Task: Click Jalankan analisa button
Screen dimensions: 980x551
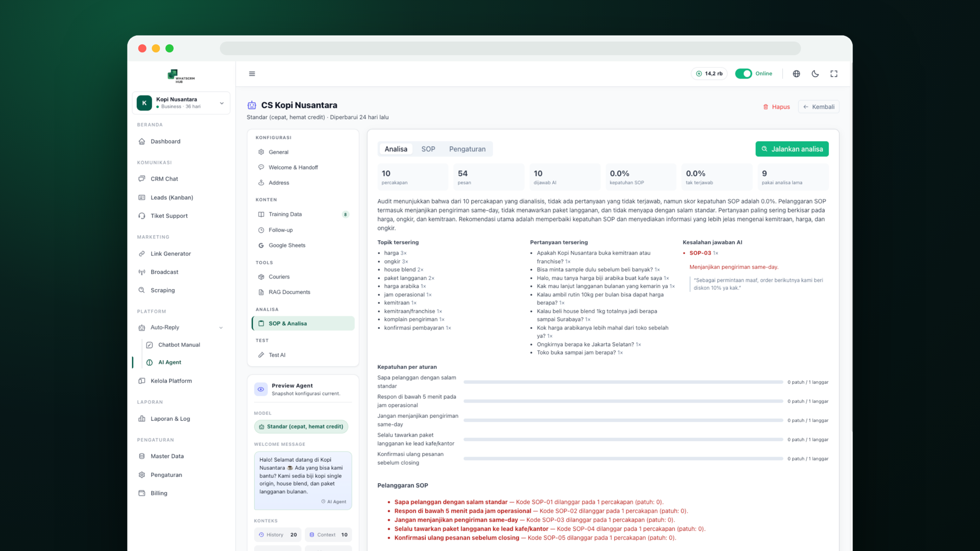Action: click(x=792, y=149)
